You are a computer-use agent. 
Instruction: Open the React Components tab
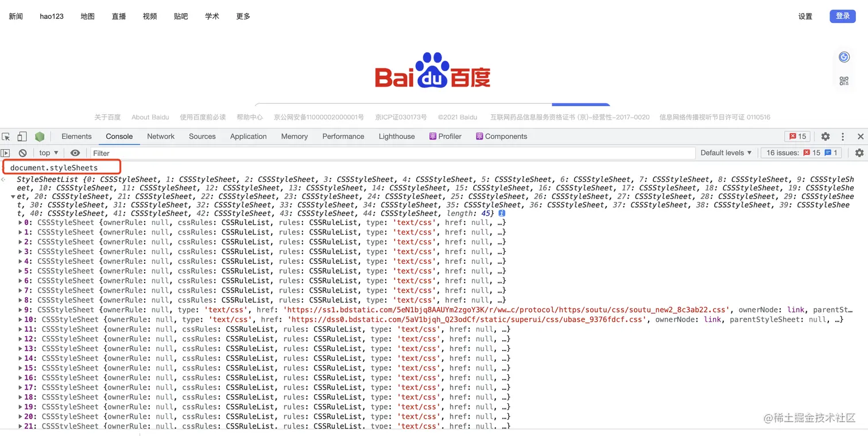pyautogui.click(x=501, y=137)
